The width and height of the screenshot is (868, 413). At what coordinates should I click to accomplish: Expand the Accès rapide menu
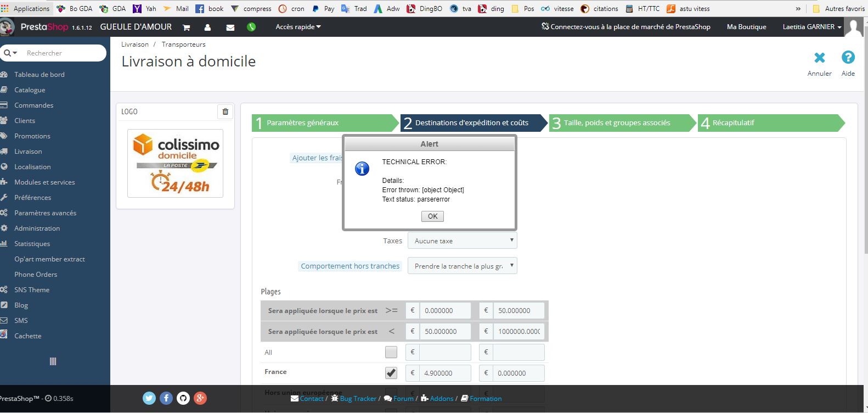[x=298, y=27]
